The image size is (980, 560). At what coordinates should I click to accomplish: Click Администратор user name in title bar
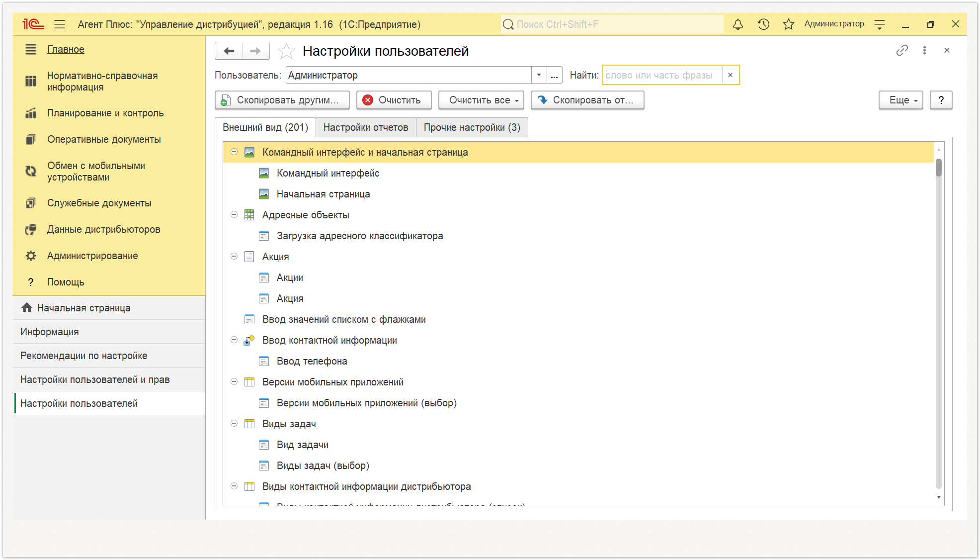pyautogui.click(x=834, y=24)
